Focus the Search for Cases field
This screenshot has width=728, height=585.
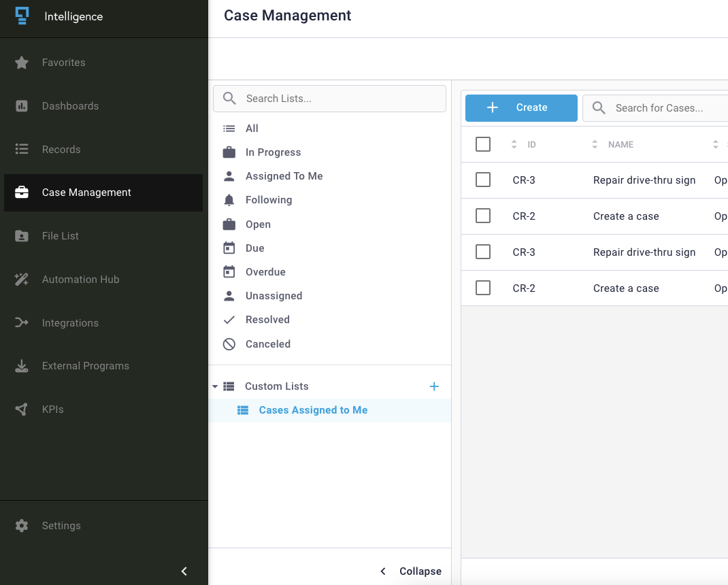pos(656,107)
